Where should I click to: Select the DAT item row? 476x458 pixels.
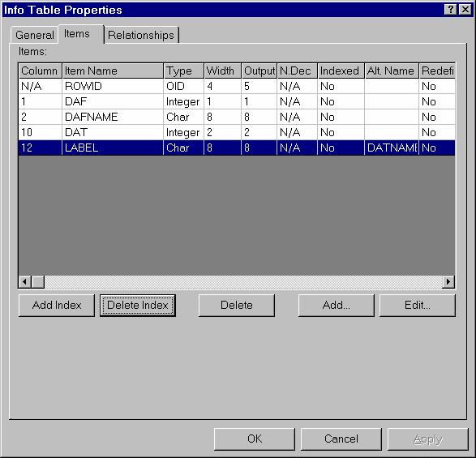[x=237, y=132]
